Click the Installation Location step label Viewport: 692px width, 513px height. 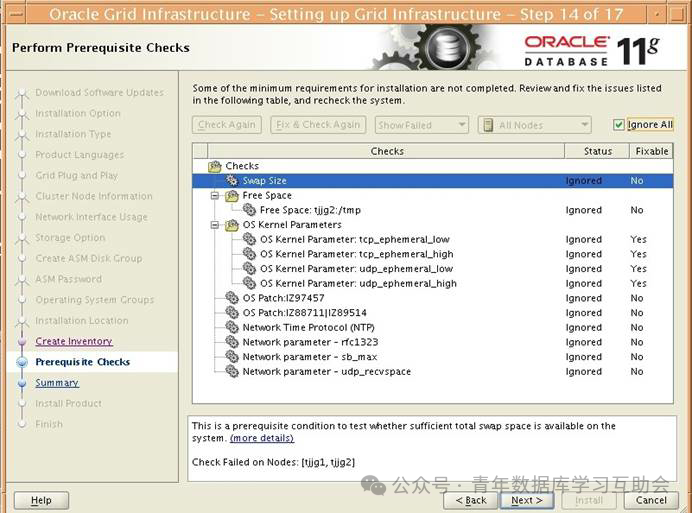coord(82,321)
